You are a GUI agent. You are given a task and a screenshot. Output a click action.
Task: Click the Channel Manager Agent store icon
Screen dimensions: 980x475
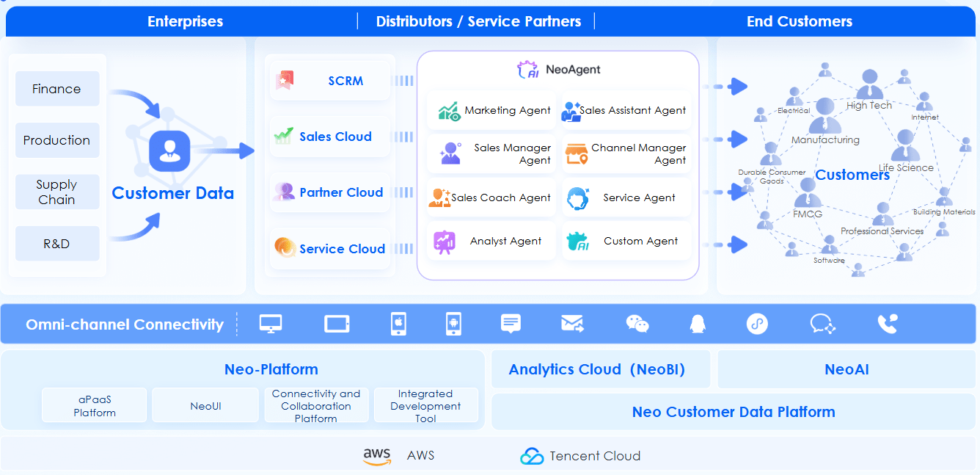[x=577, y=154]
